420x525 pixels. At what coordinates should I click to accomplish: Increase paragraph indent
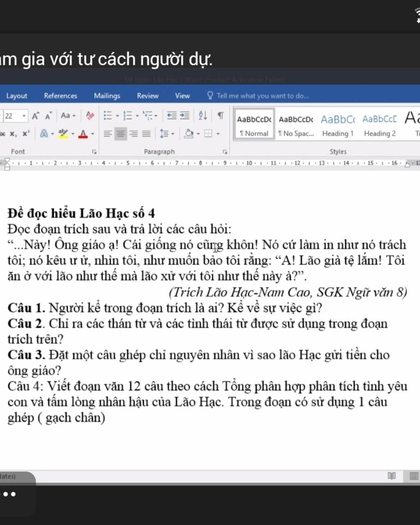coord(185,116)
